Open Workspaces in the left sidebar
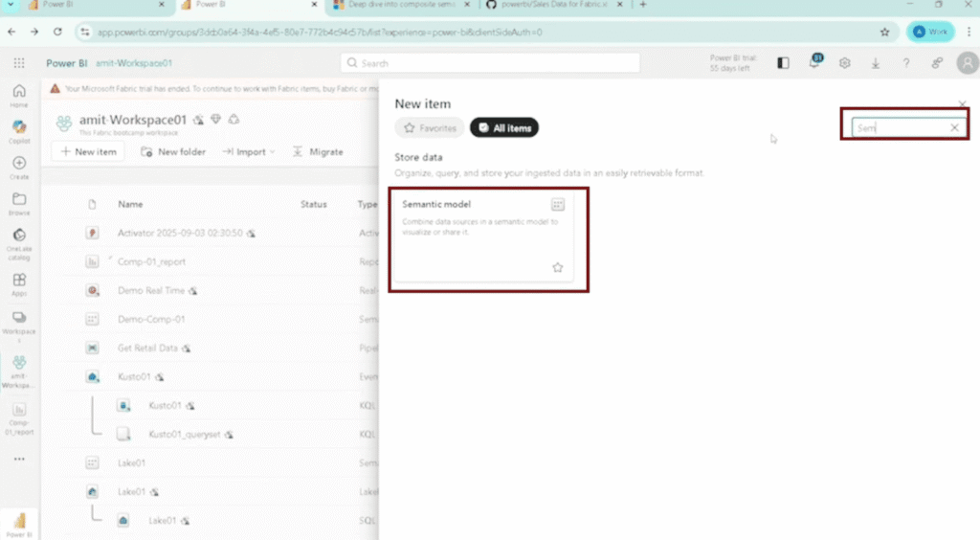The height and width of the screenshot is (540, 980). [19, 326]
